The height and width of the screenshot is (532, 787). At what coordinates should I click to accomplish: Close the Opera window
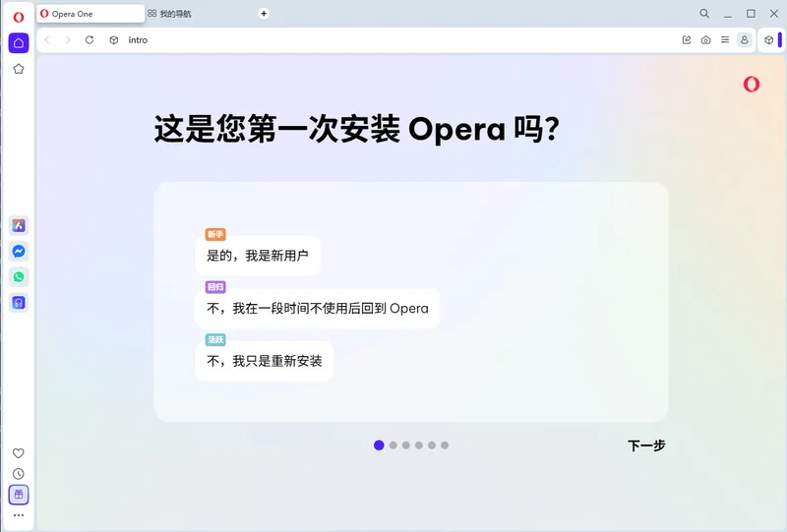pos(774,14)
